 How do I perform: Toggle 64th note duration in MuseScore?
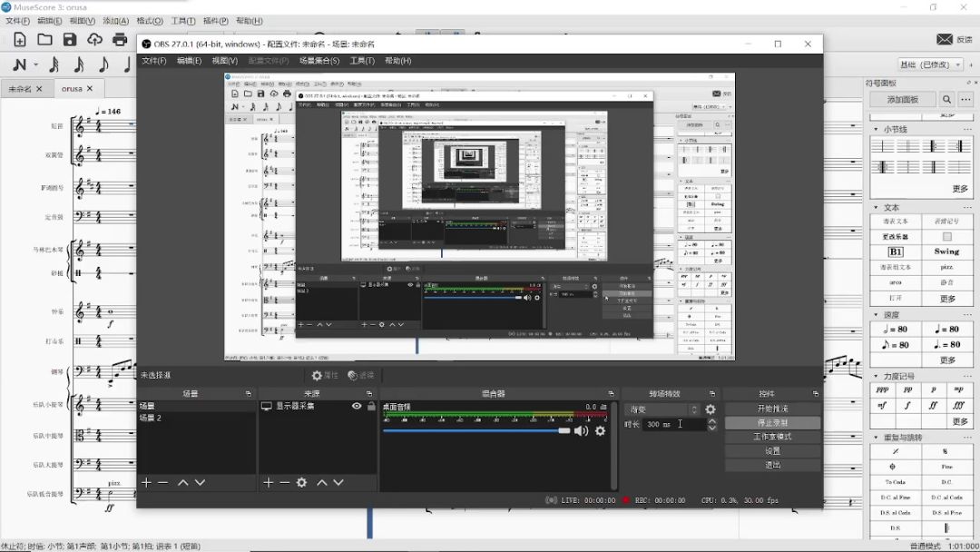click(x=54, y=64)
